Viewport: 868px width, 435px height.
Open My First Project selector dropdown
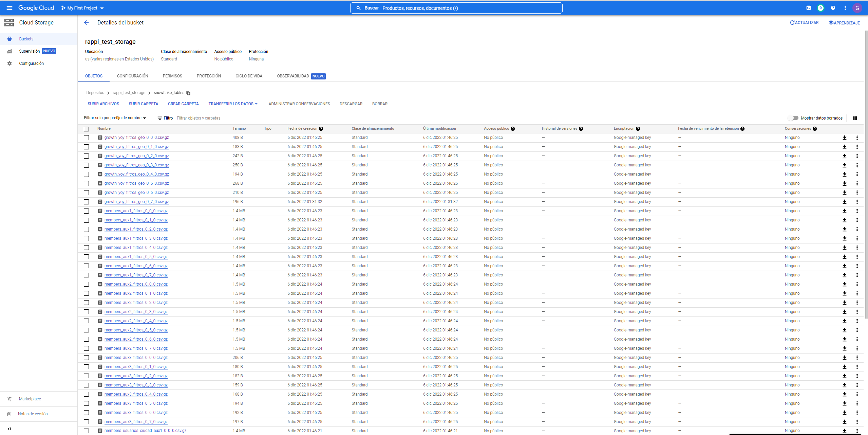[82, 8]
